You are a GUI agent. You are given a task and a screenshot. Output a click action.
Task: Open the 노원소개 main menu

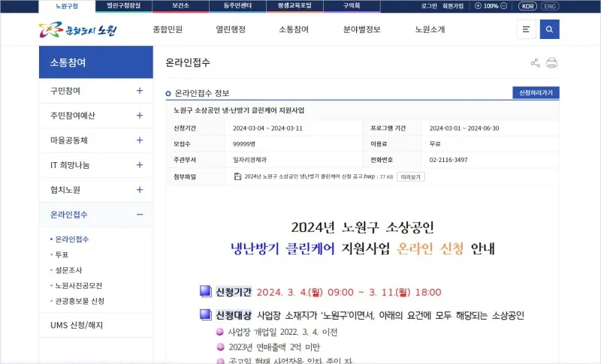pos(430,29)
